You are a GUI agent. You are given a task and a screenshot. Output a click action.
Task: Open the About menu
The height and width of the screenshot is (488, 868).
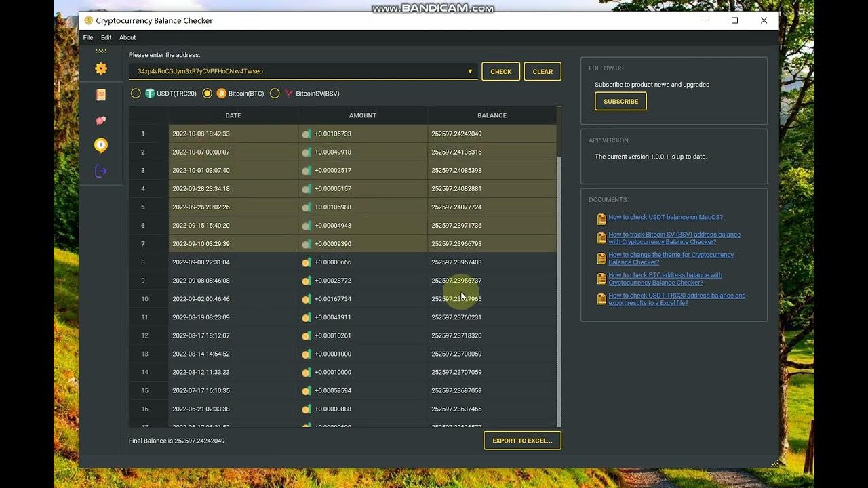(x=127, y=37)
